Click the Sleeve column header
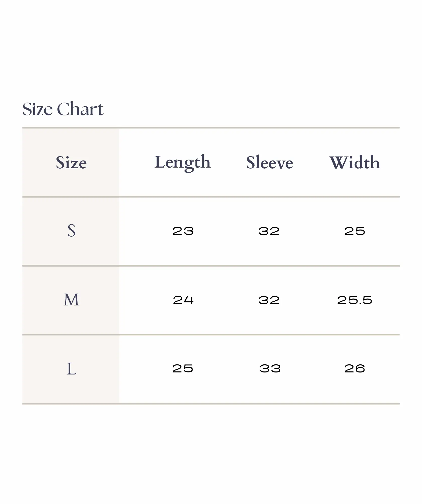The height and width of the screenshot is (504, 422). click(x=269, y=163)
